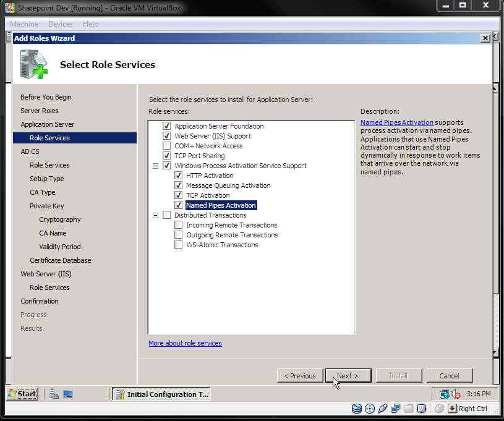Click the guest vertical scrollbar up arrow
Image resolution: width=504 pixels, height=421 pixels.
495,88
